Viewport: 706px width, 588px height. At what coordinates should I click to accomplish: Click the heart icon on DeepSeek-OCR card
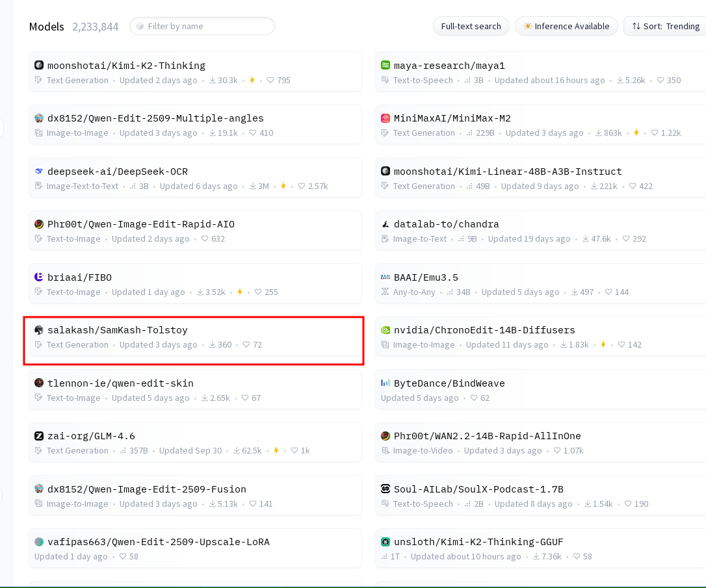(302, 186)
